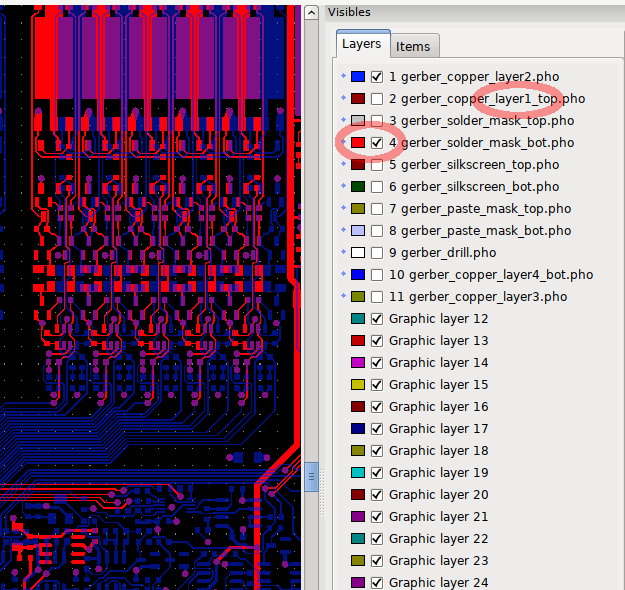Uncheck the Graphic layer 12 checkbox
The width and height of the screenshot is (625, 590).
click(377, 319)
